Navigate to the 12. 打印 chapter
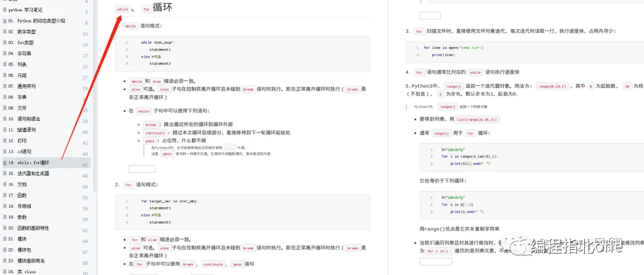The height and width of the screenshot is (275, 644). [18, 140]
